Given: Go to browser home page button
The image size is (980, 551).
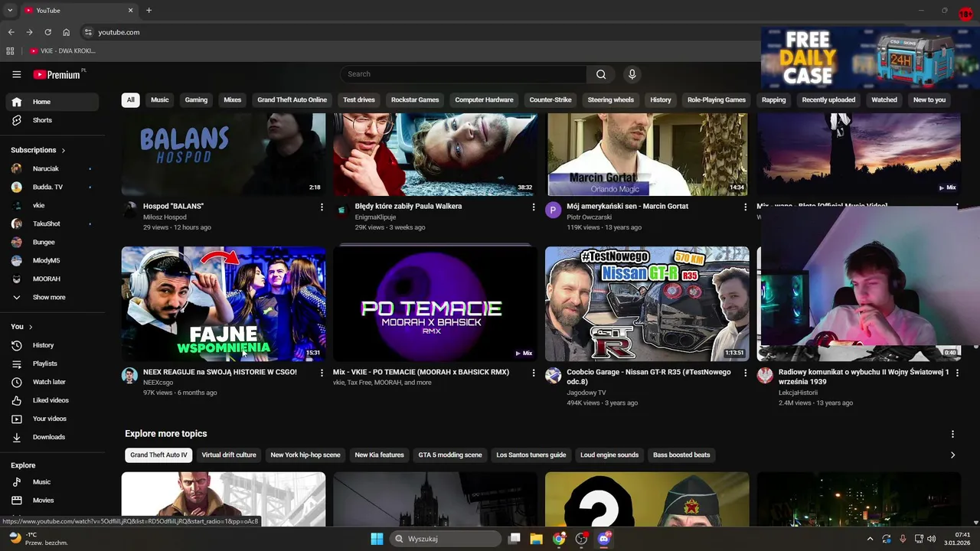Looking at the screenshot, I should pos(67,32).
